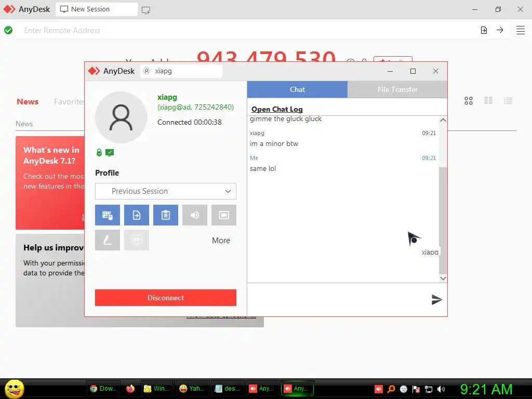
Task: Click the Enter Remote Address field
Action: coord(248,31)
